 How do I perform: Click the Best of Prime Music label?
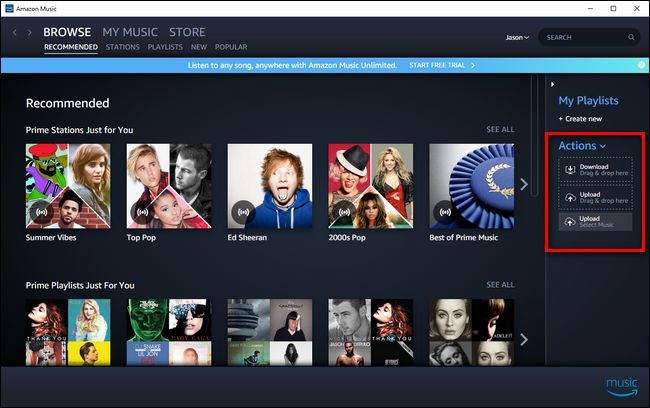point(463,238)
